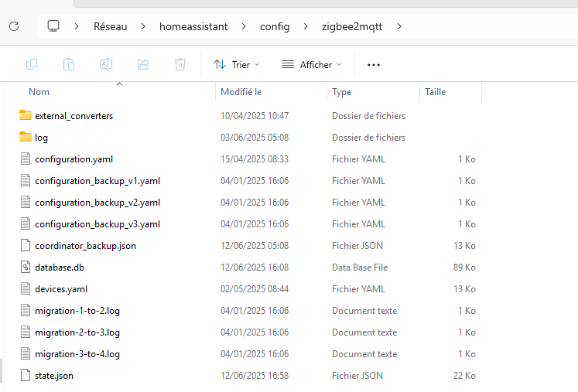The image size is (578, 392).
Task: Click the Delete trash can icon
Action: pyautogui.click(x=180, y=64)
